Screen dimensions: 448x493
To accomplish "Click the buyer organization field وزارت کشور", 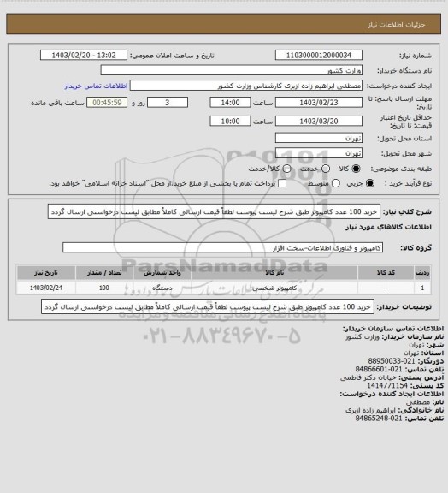I will tap(231, 70).
